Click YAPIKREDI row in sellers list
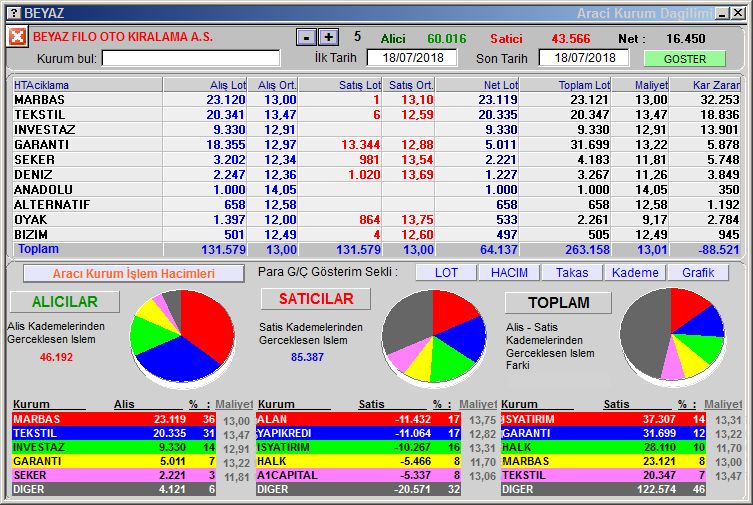 [x=358, y=433]
